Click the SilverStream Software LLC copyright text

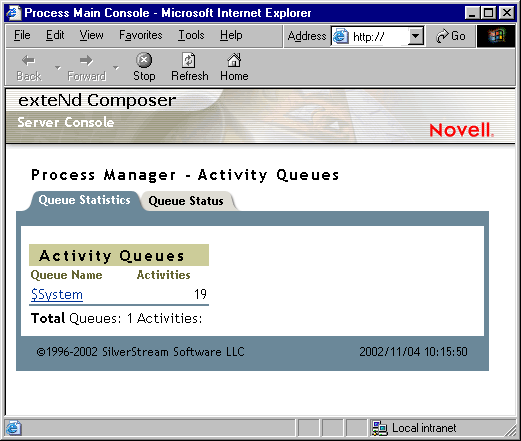(x=140, y=352)
